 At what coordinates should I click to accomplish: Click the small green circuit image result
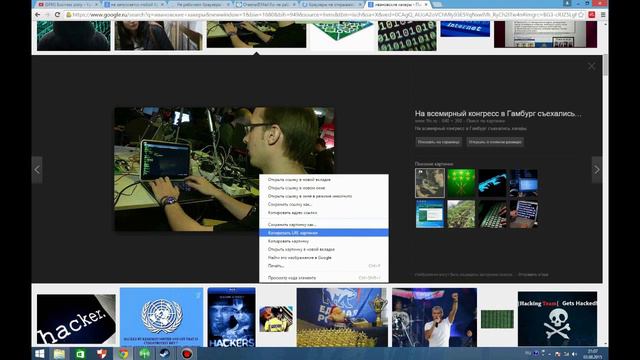(497, 319)
